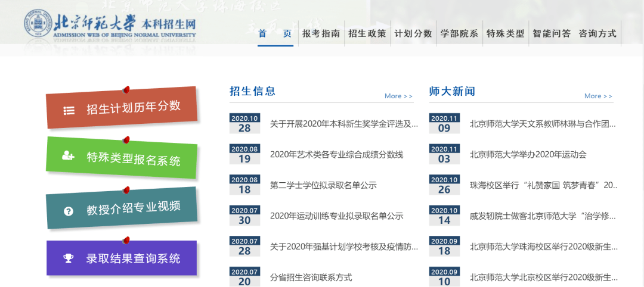
Task: Open the 特殊类型报名系统 button
Action: click(122, 158)
